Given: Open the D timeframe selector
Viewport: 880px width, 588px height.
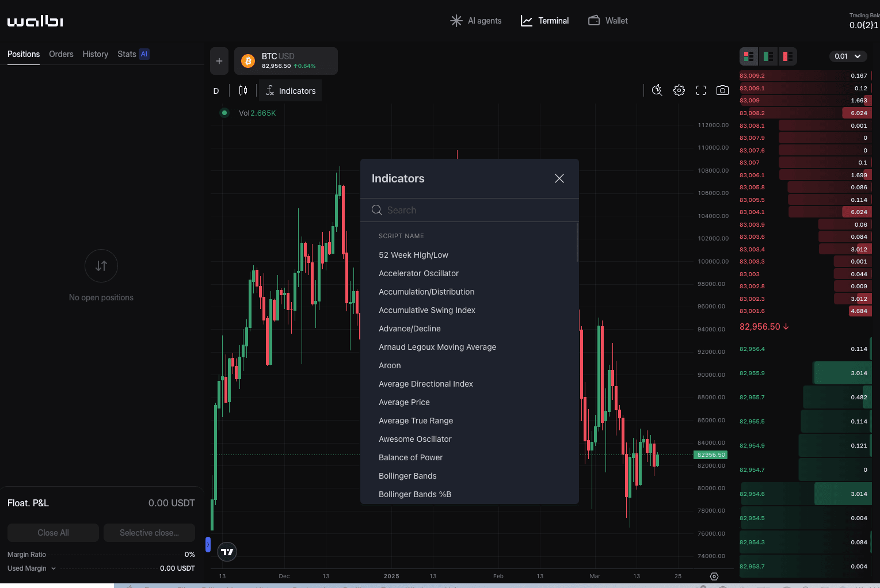Looking at the screenshot, I should (x=216, y=91).
